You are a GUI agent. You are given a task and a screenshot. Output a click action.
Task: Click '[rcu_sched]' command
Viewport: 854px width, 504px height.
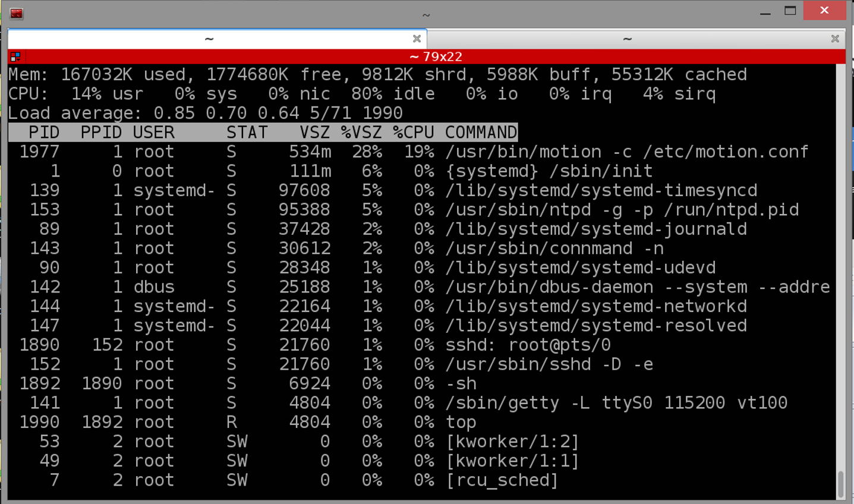[502, 480]
